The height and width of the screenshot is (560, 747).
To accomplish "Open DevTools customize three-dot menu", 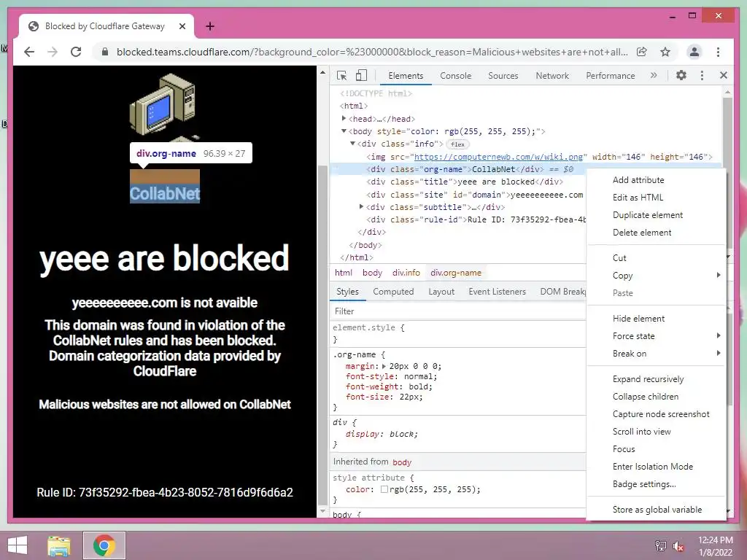I will click(702, 75).
